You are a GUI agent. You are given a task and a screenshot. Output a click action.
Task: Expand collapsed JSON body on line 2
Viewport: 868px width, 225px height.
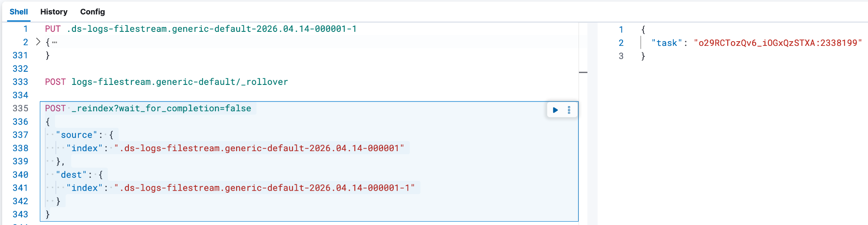pyautogui.click(x=38, y=42)
